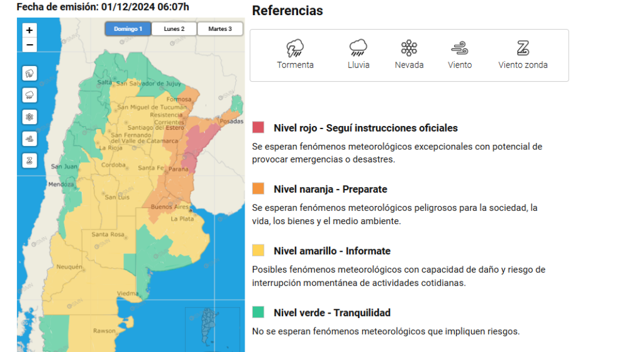Click the yellow Nivel amarillo swatch
The height and width of the screenshot is (352, 644).
click(258, 251)
